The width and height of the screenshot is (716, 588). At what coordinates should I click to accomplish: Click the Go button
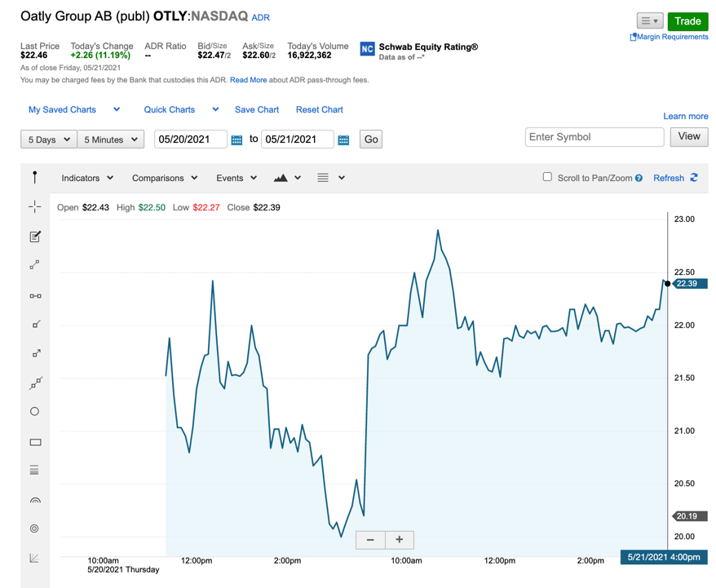[371, 139]
